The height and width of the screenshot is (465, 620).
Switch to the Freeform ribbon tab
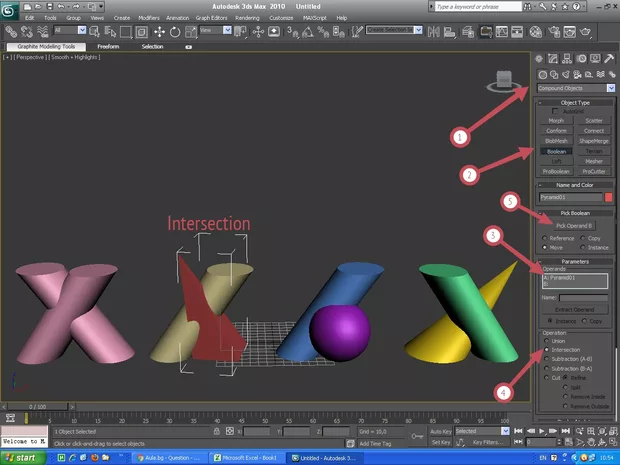108,46
